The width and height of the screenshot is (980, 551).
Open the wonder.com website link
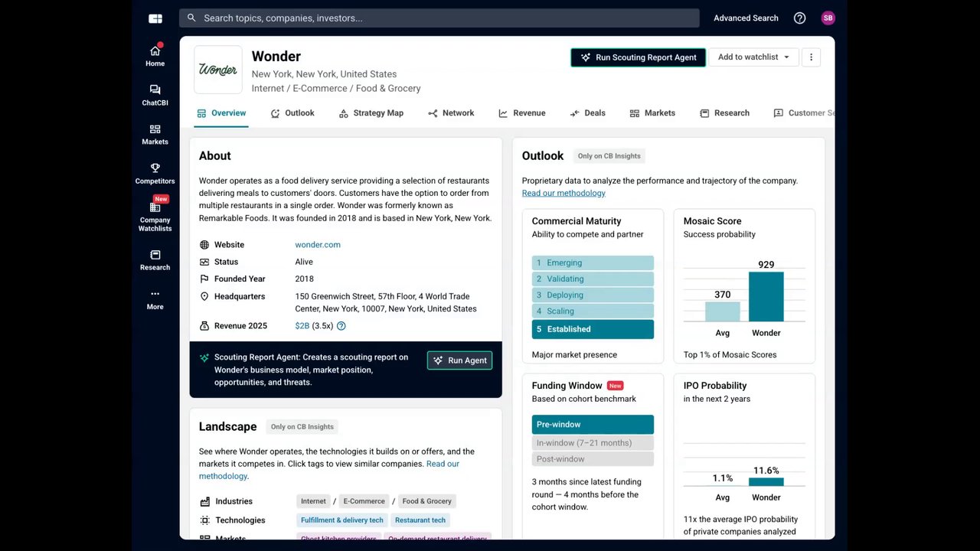point(318,245)
